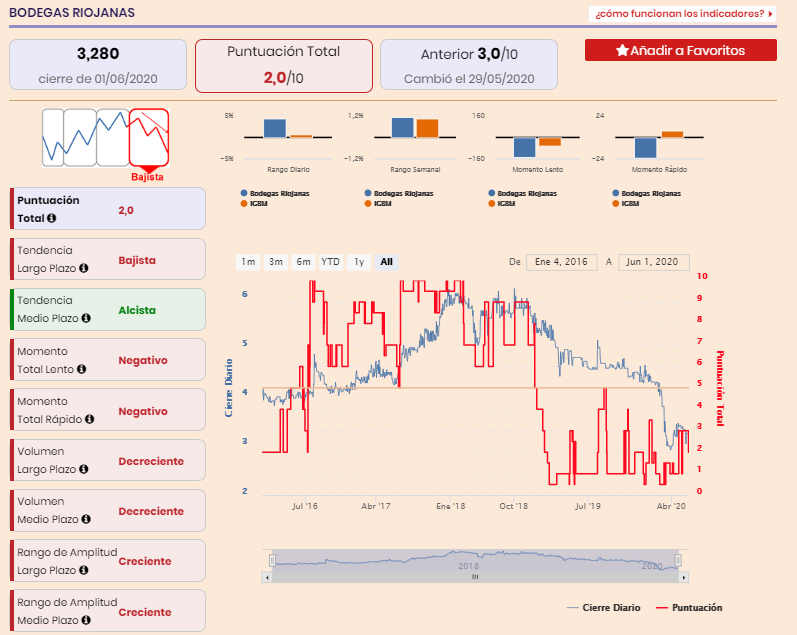Click the first trend phase box

tap(53, 137)
